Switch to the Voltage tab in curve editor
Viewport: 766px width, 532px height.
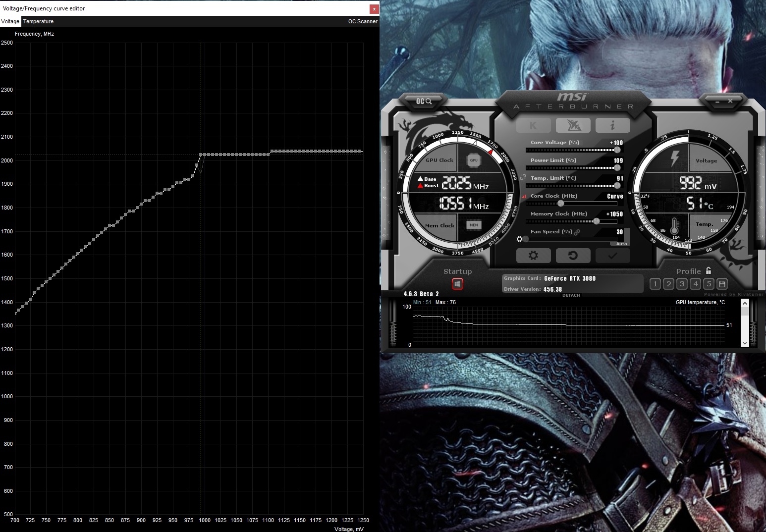pos(10,21)
